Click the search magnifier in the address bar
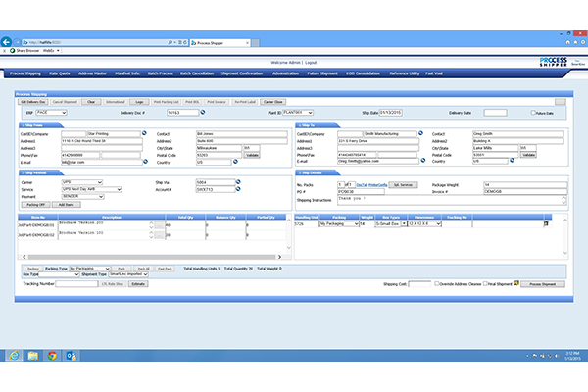 [x=171, y=42]
